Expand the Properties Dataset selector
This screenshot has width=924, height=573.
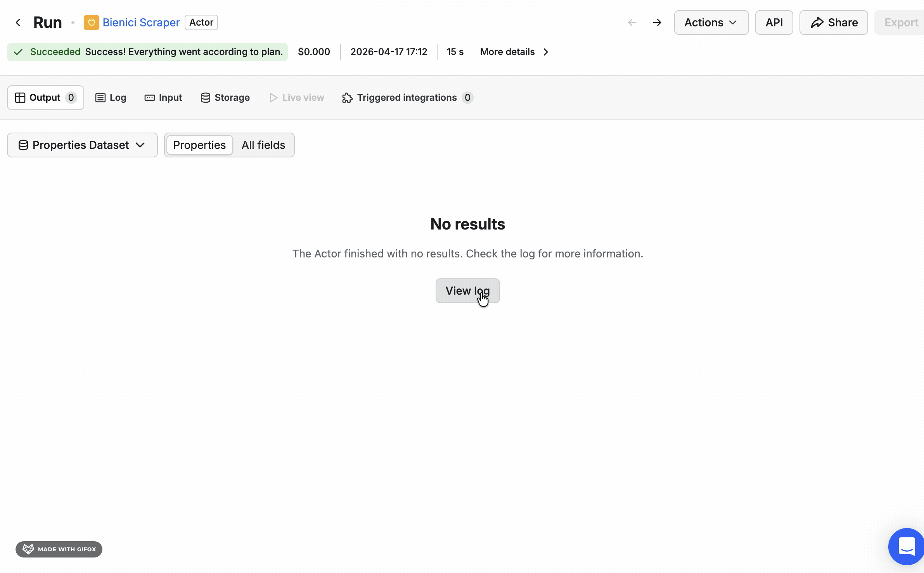pos(81,145)
